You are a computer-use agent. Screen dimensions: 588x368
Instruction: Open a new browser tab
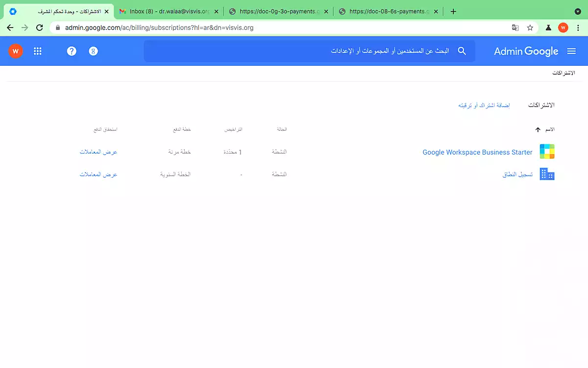[453, 11]
